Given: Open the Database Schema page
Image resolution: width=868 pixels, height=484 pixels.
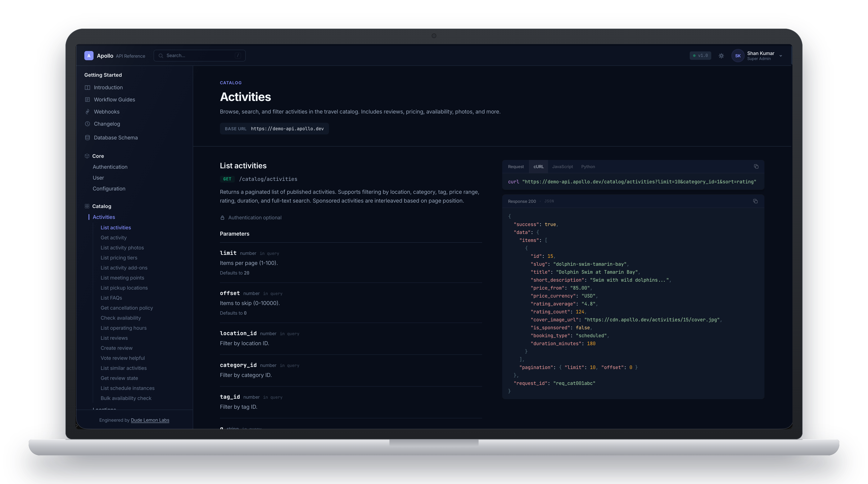Looking at the screenshot, I should pyautogui.click(x=116, y=138).
